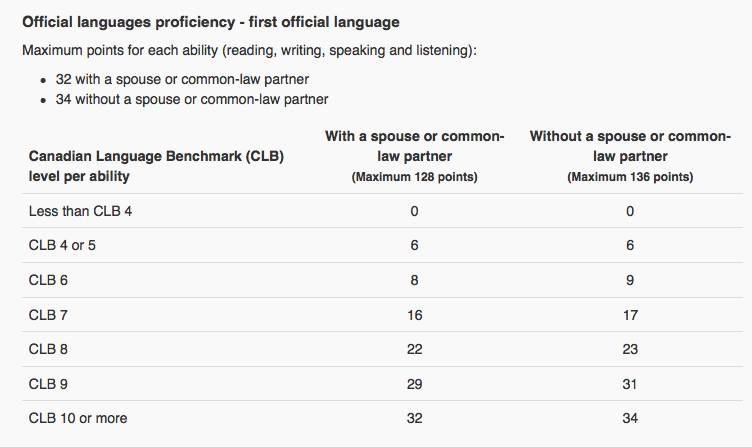Click the 'CLB 4 or 5' row label

62,245
